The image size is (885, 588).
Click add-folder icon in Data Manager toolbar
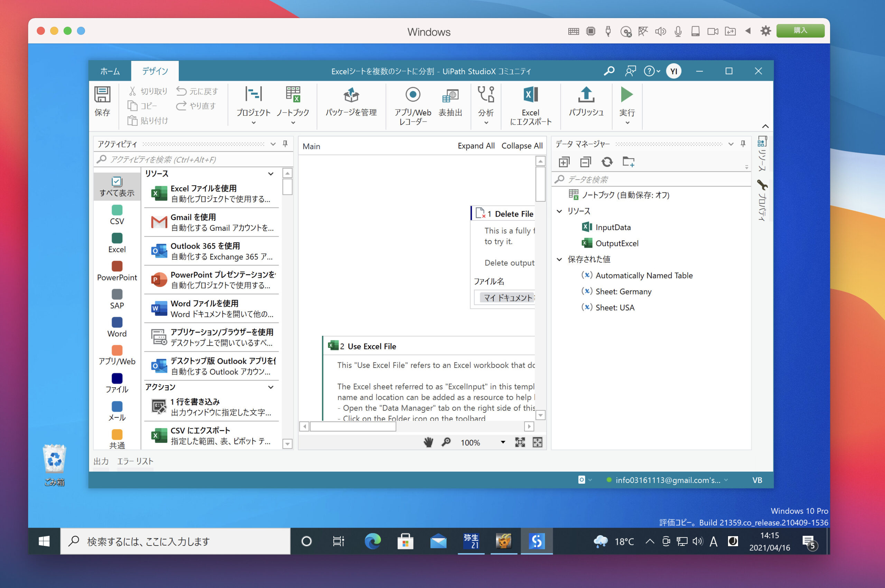628,162
